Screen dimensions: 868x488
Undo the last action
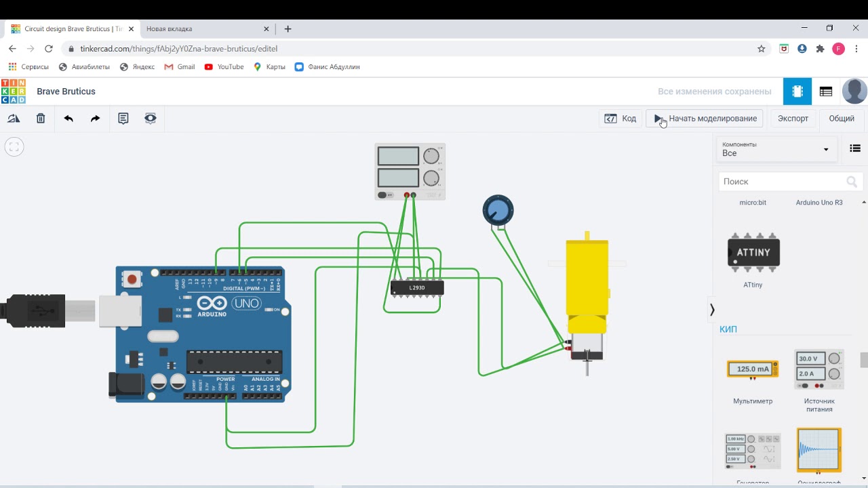[68, 119]
